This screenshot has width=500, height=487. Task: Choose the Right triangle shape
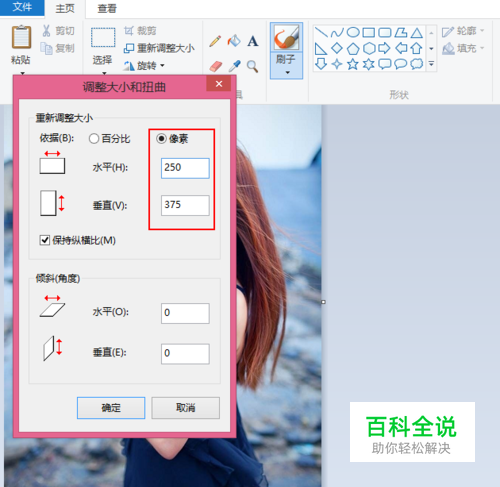[321, 48]
